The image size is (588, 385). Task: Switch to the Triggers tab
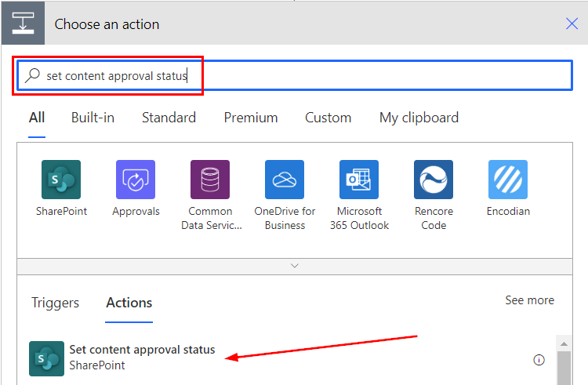[x=55, y=303]
